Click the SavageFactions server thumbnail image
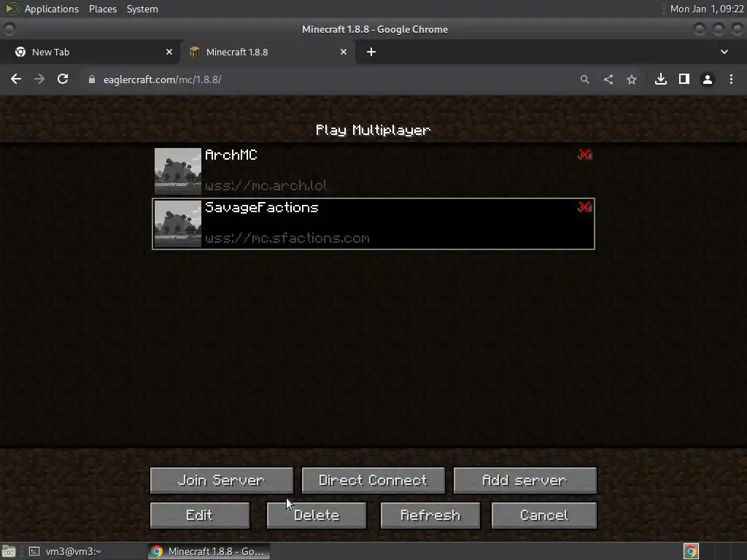The width and height of the screenshot is (747, 560). pos(178,224)
